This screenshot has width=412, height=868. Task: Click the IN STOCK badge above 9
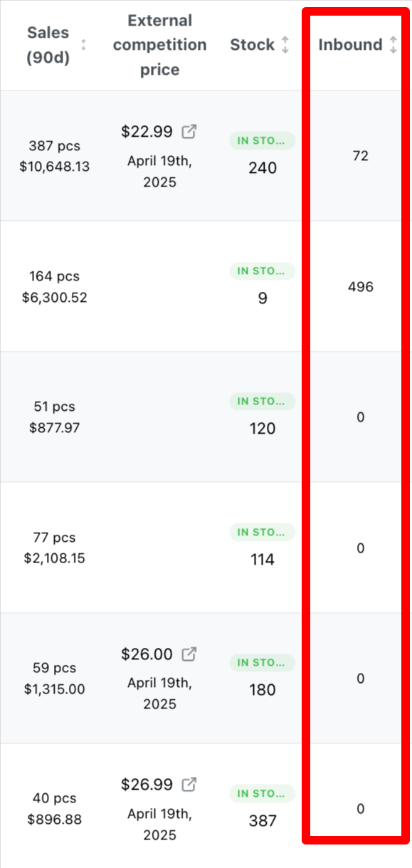tap(262, 271)
